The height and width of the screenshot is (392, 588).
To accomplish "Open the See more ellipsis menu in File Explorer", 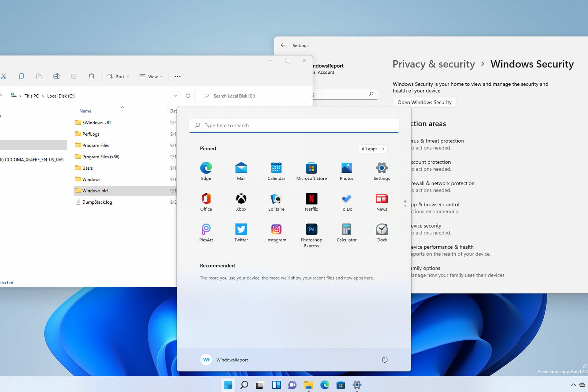I will (x=178, y=76).
